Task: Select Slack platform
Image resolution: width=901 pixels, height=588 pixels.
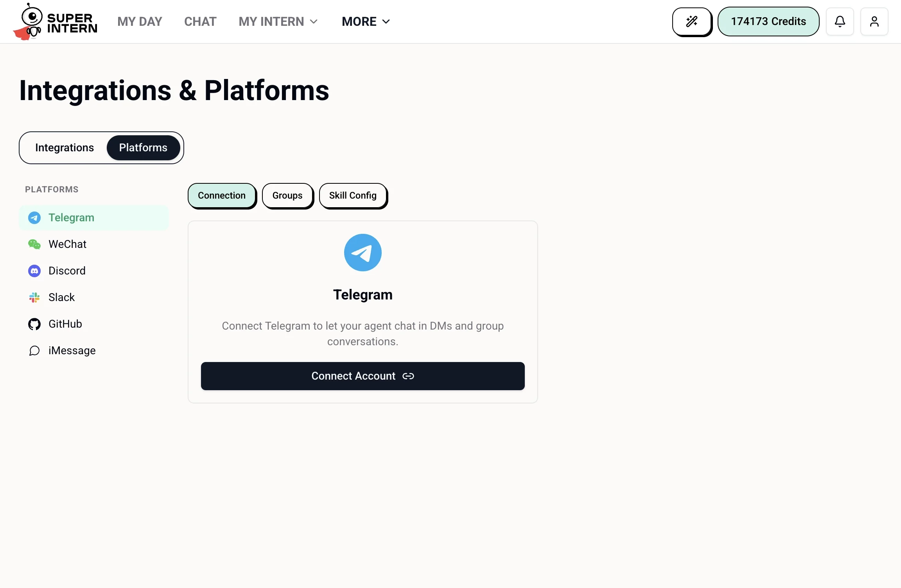Action: [94, 298]
